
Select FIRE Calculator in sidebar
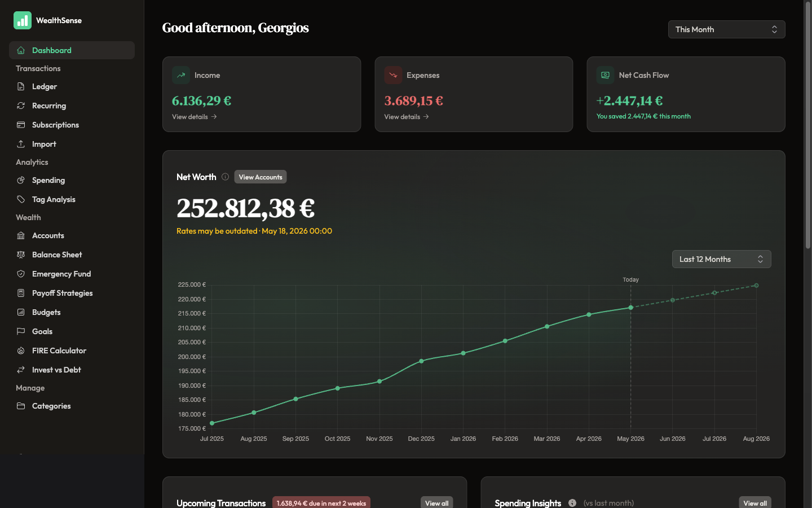[x=72, y=351]
